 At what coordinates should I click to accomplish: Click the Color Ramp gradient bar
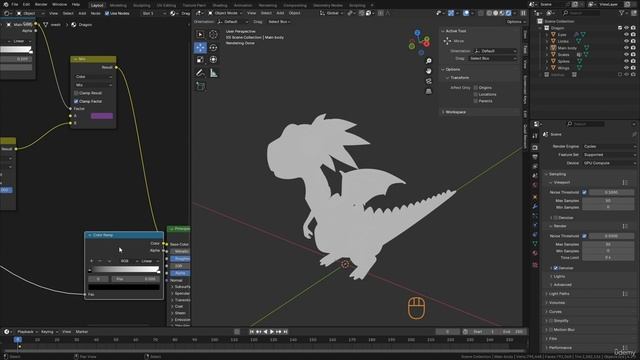point(124,269)
